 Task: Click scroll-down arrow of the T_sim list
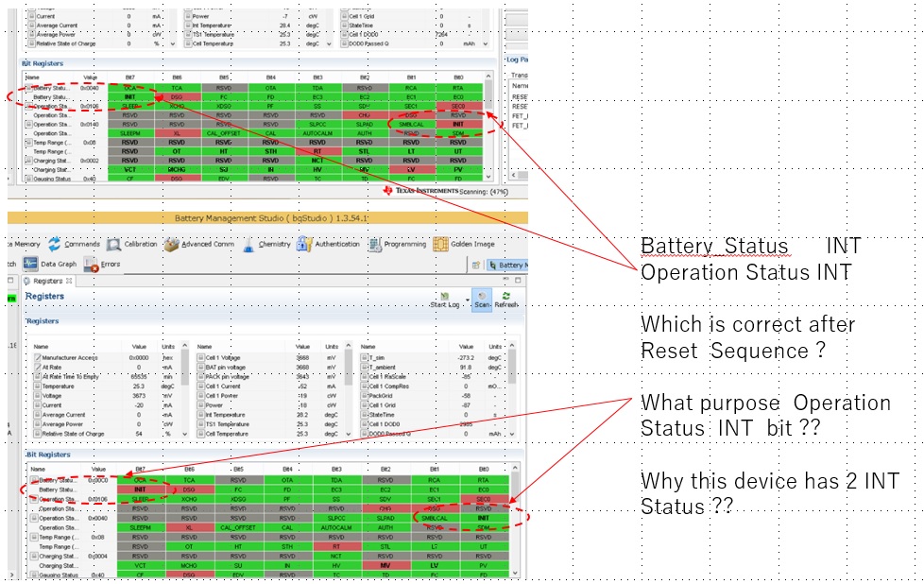coord(512,434)
